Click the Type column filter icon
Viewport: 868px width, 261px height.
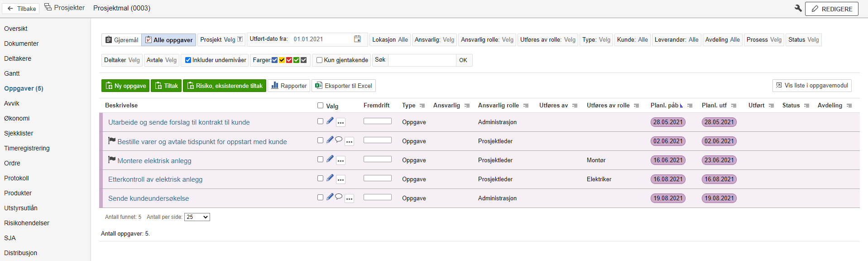pos(422,106)
